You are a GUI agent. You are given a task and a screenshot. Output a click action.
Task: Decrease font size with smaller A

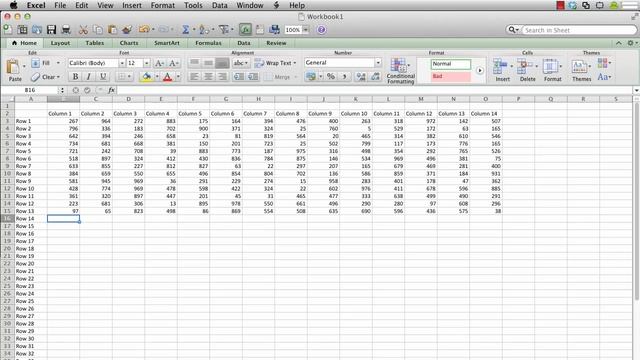[173, 63]
